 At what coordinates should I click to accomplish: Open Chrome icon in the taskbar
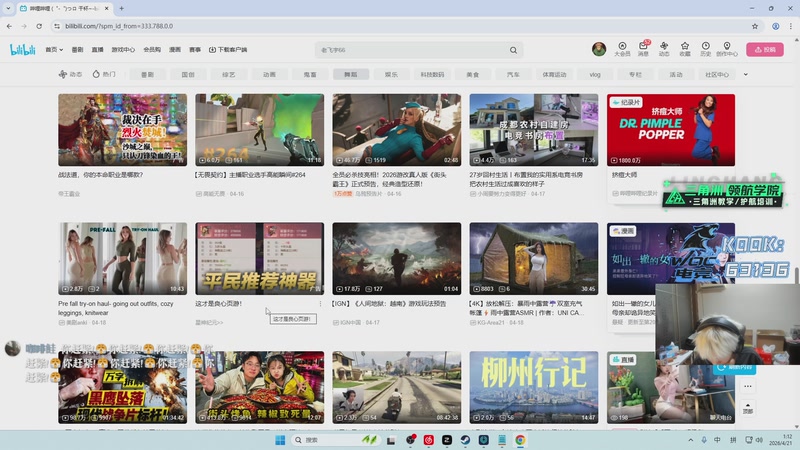[520, 440]
